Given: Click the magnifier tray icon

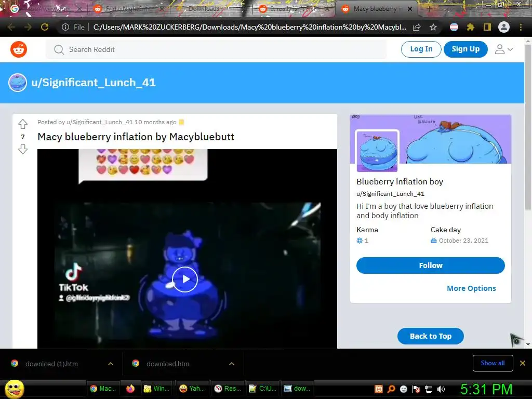Looking at the screenshot, I should [391, 389].
